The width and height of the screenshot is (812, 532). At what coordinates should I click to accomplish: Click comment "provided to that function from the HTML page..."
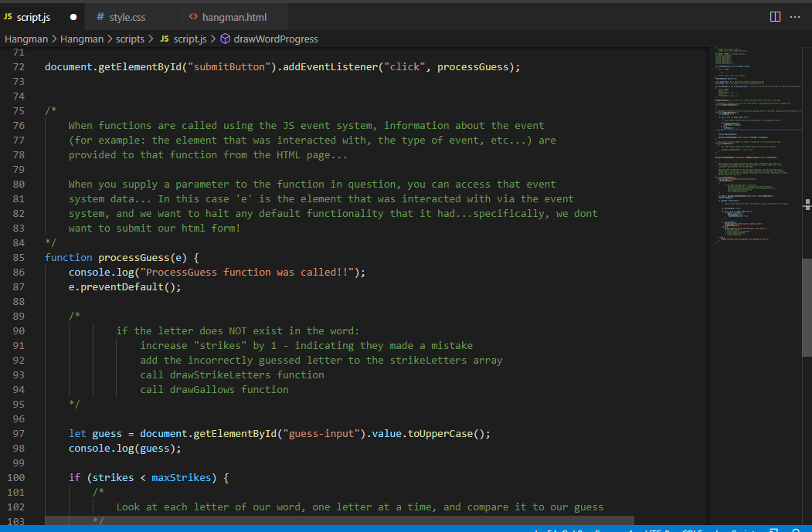coord(208,154)
